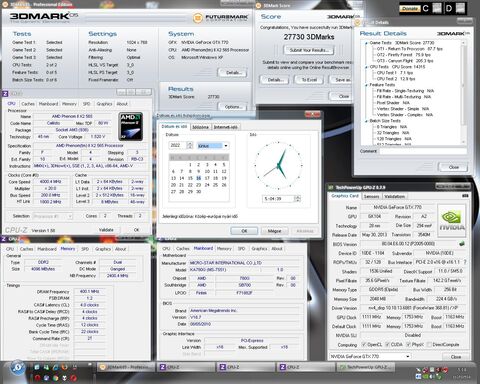Click the bus interface question mark in GPU-Z
This screenshot has width=480, height=384.
click(x=465, y=262)
